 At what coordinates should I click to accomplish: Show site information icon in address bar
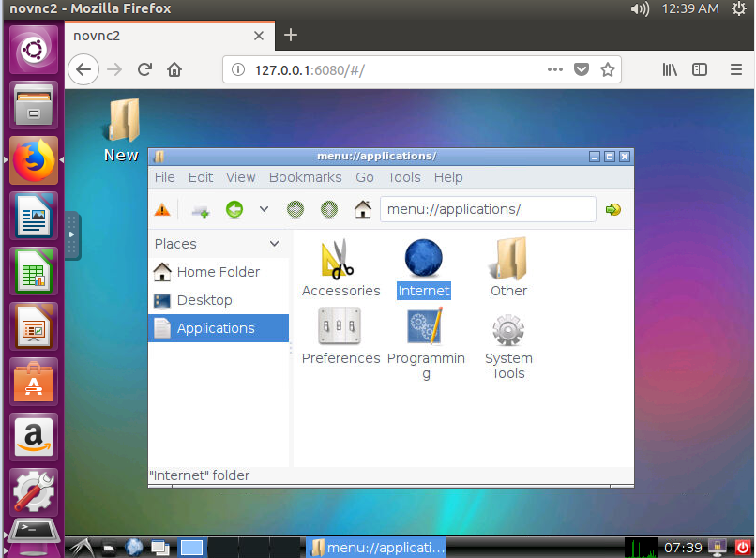tap(237, 70)
